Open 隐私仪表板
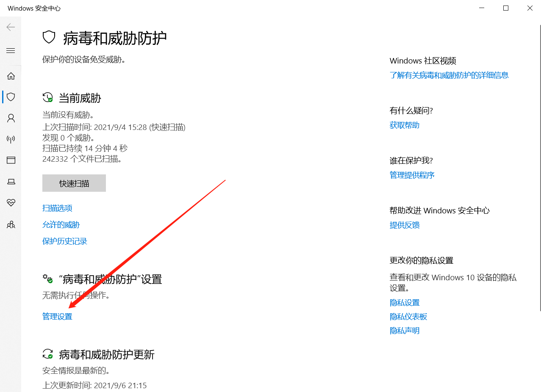The width and height of the screenshot is (541, 392). (x=408, y=316)
